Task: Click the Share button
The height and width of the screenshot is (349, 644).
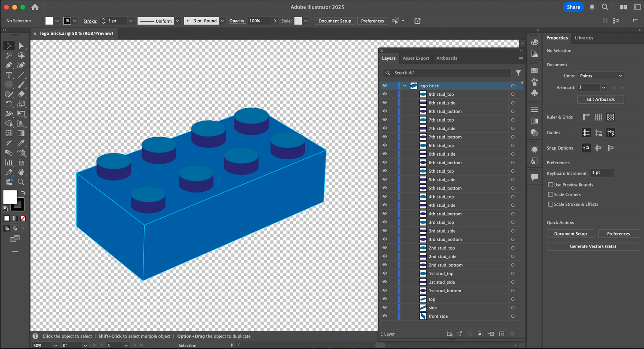Action: point(573,7)
